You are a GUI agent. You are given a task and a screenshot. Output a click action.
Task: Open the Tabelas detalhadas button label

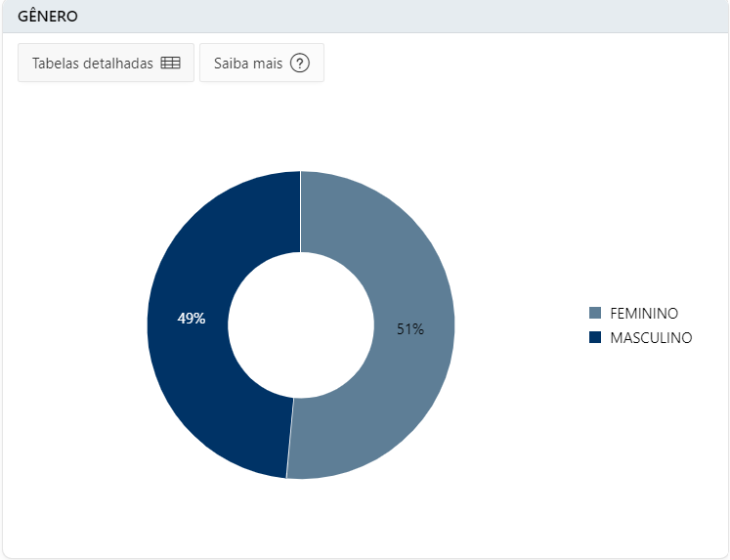pyautogui.click(x=93, y=64)
